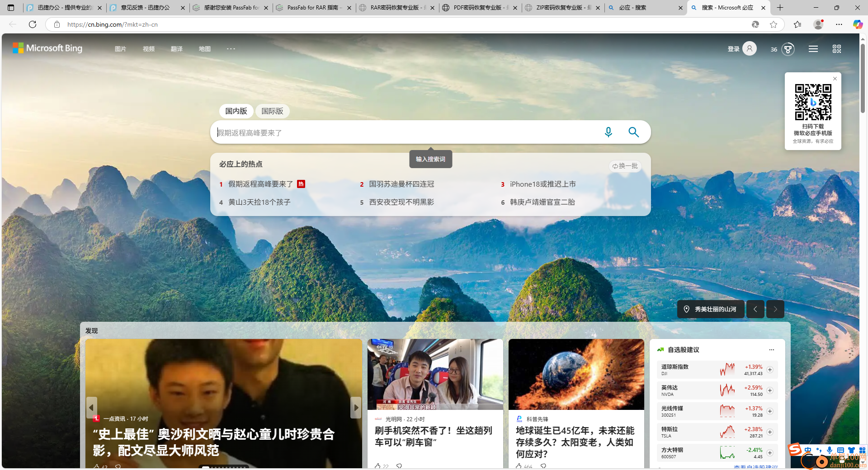Viewport: 868px width, 470px height.
Task: Click the 方大特钢 stock row
Action: [x=717, y=453]
